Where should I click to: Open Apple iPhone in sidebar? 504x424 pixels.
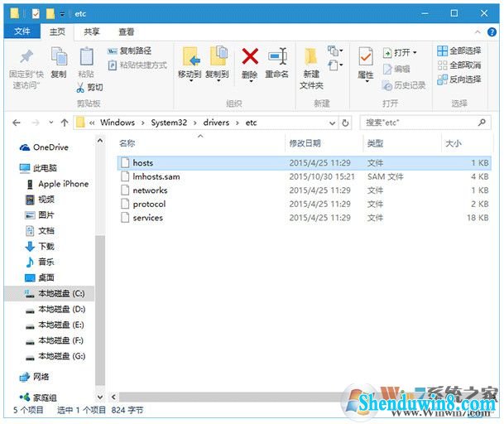pyautogui.click(x=57, y=184)
